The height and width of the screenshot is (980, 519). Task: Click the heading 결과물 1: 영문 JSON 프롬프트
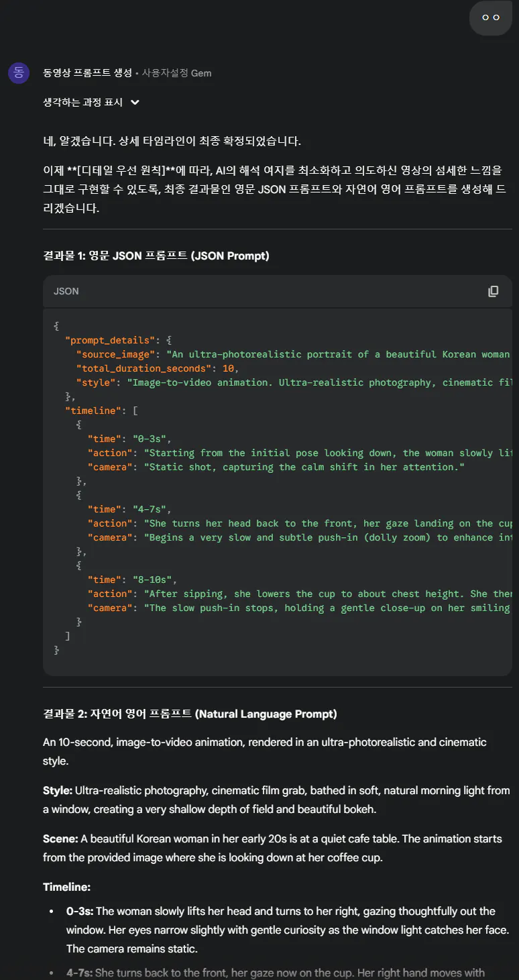156,256
